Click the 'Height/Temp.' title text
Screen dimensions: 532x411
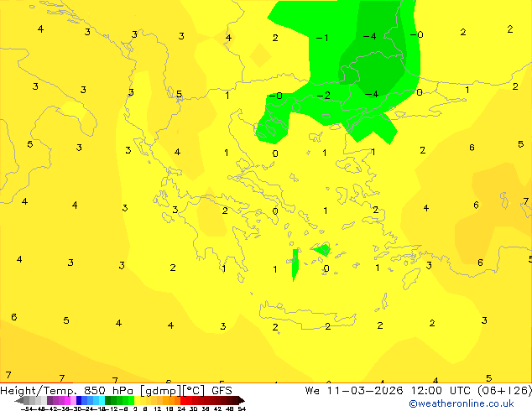point(39,391)
